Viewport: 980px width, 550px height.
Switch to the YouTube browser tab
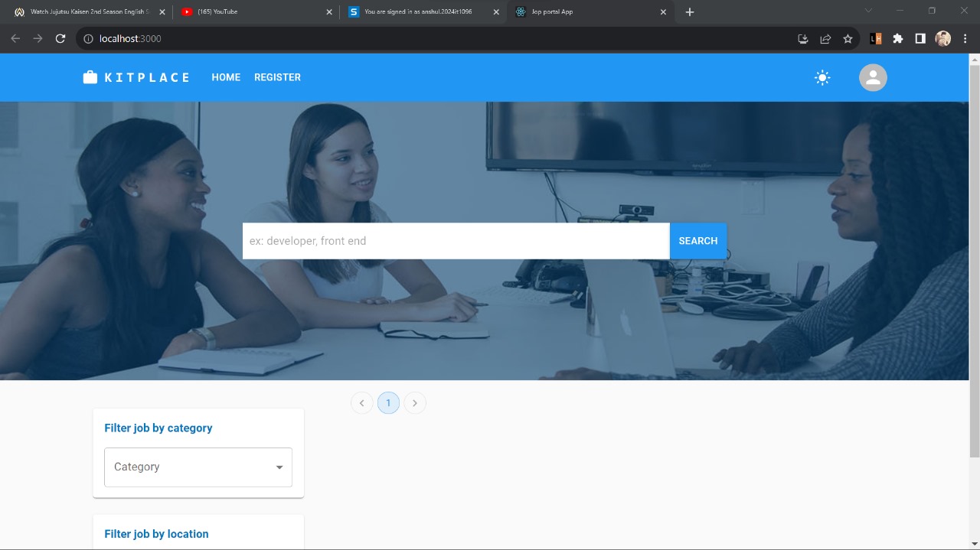click(253, 12)
